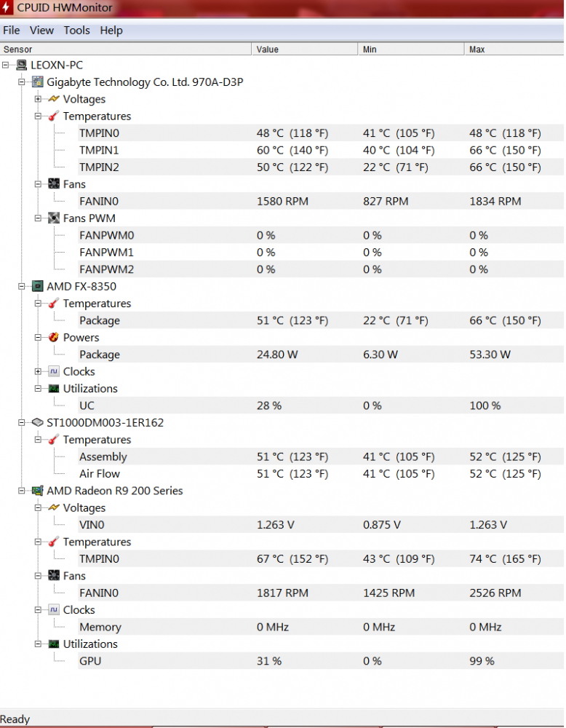Click the motherboard Voltages lightning icon
The height and width of the screenshot is (728, 566).
pos(54,99)
